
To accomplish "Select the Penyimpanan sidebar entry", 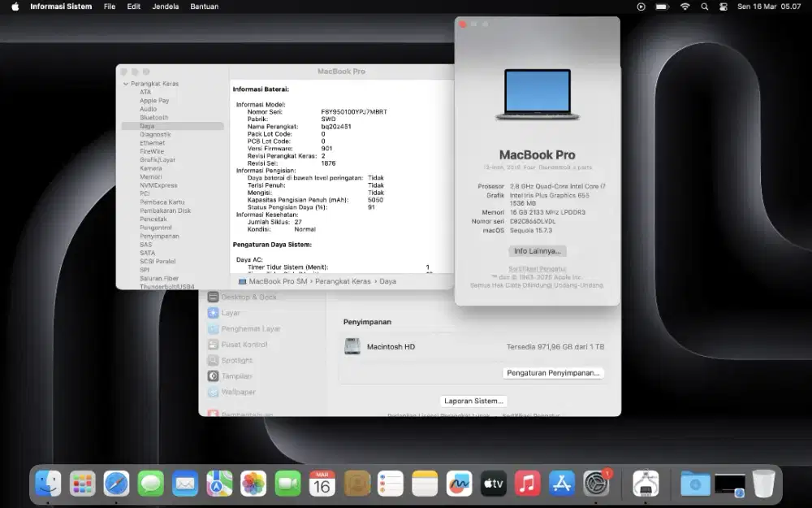I will 160,236.
